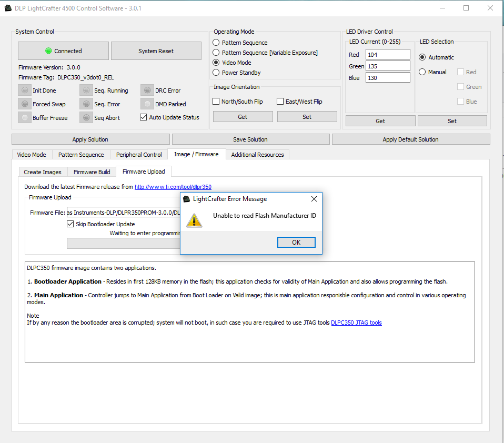Open the Pattern Sequence tab
This screenshot has height=443, width=504.
pyautogui.click(x=81, y=155)
